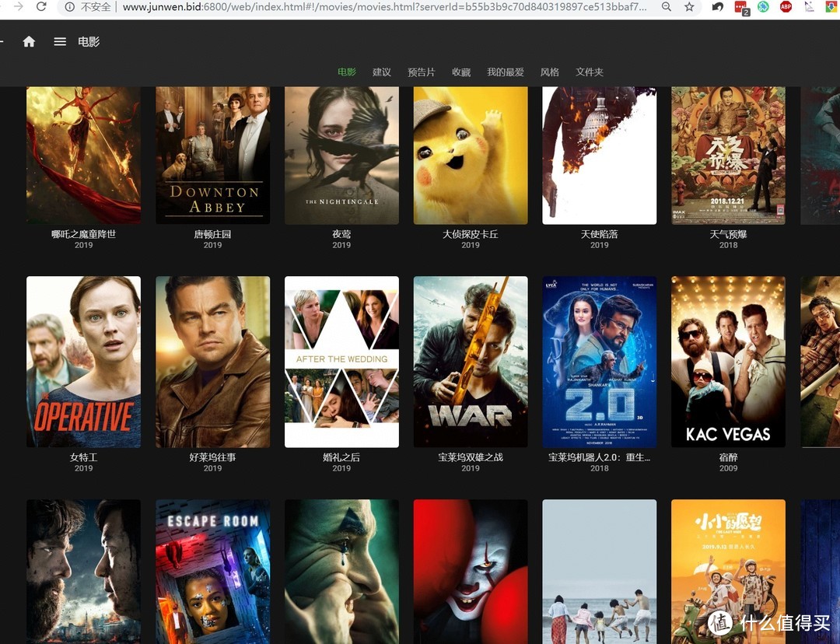Click the 女特工 title link
840x644 pixels.
point(83,457)
